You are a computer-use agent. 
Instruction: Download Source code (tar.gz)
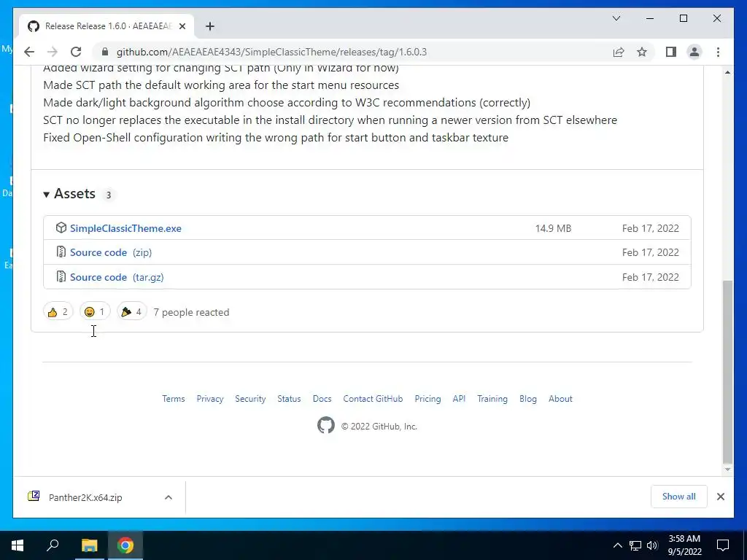tap(117, 277)
